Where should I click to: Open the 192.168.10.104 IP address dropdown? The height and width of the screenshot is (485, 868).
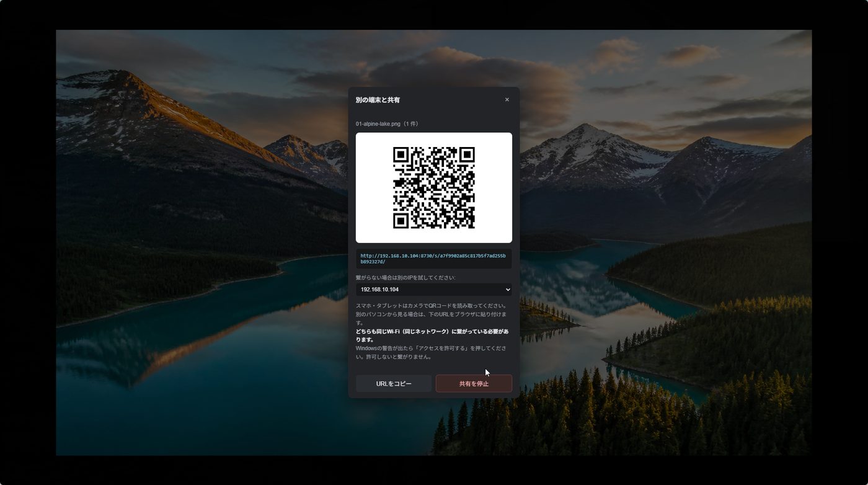pyautogui.click(x=434, y=290)
